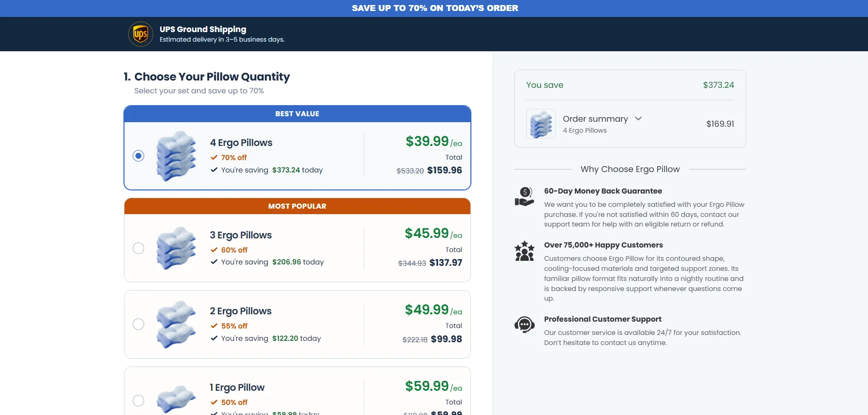Click checkmark next to saving $373.24 today
The height and width of the screenshot is (415, 868).
click(214, 170)
